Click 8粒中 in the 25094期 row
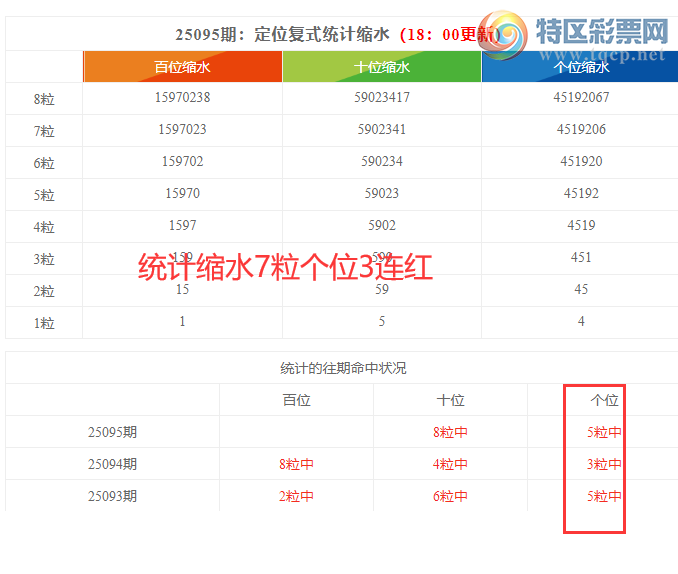The width and height of the screenshot is (678, 574). click(296, 464)
